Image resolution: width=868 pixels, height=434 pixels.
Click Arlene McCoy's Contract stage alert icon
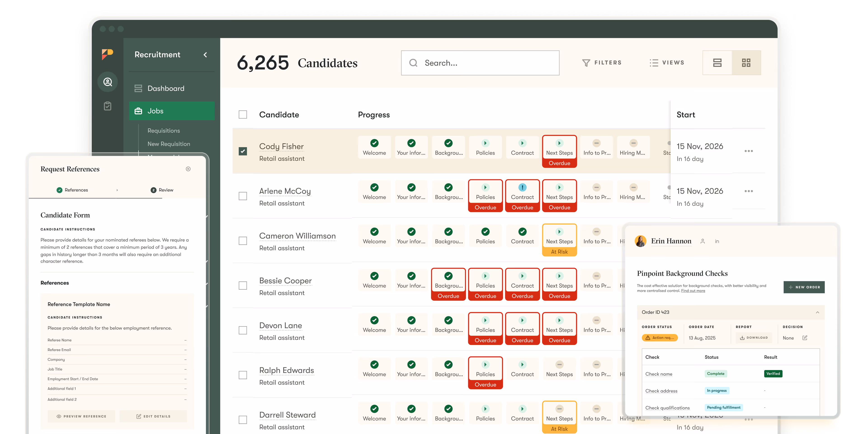(522, 187)
